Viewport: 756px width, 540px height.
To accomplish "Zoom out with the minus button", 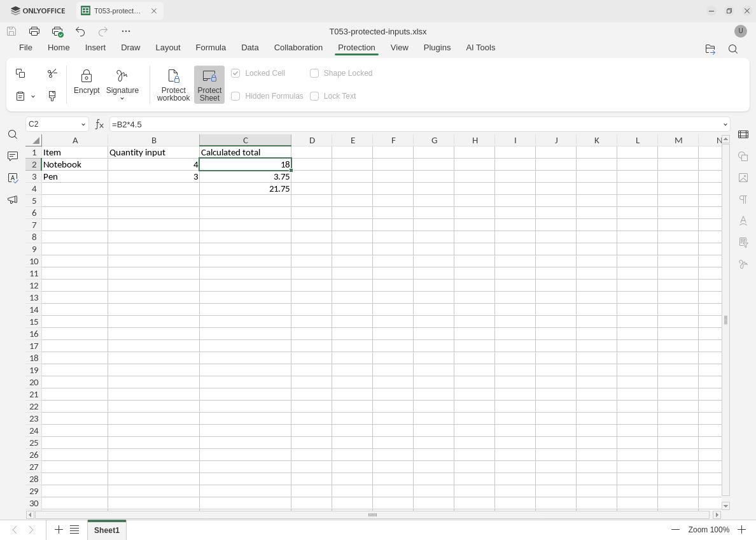I will pyautogui.click(x=675, y=530).
